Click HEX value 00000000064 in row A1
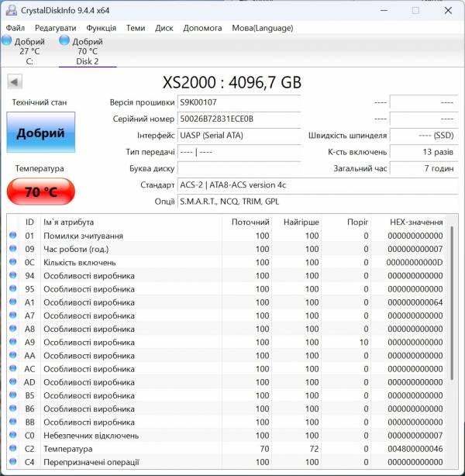The height and width of the screenshot is (476, 465). pyautogui.click(x=415, y=302)
